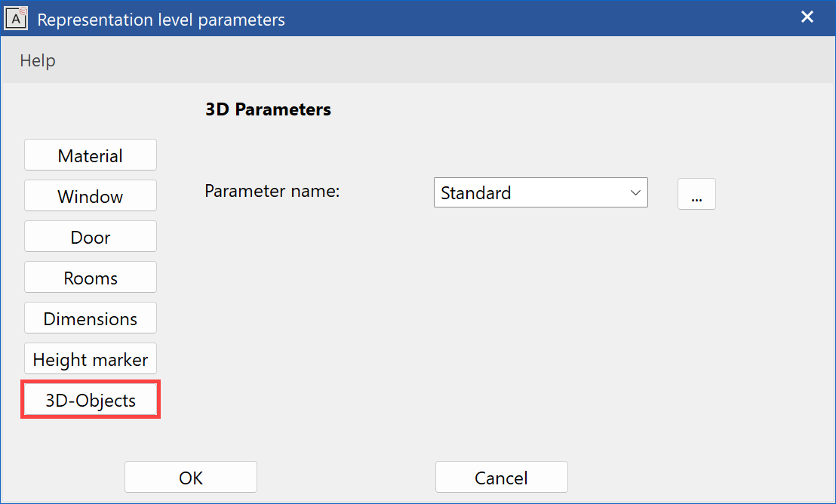836x504 pixels.
Task: Expand the Parameter name dropdown
Action: point(541,192)
